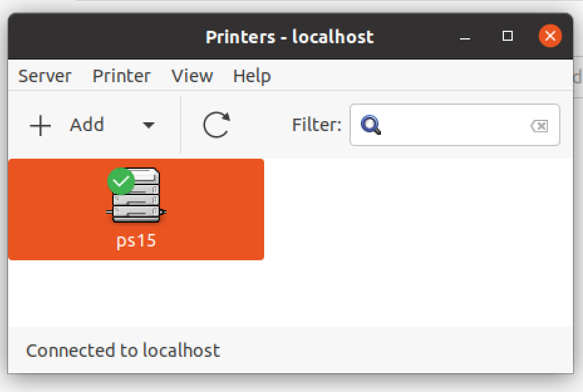This screenshot has height=392, width=583.
Task: Clear the filter text with the backspace icon
Action: pyautogui.click(x=538, y=126)
